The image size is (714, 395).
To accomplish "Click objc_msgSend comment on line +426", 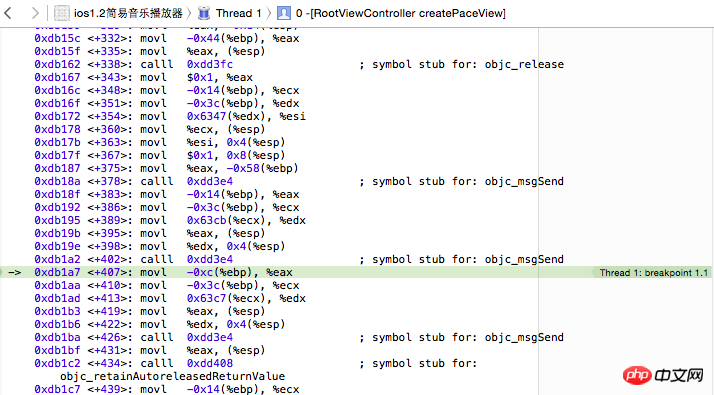I will coord(461,337).
